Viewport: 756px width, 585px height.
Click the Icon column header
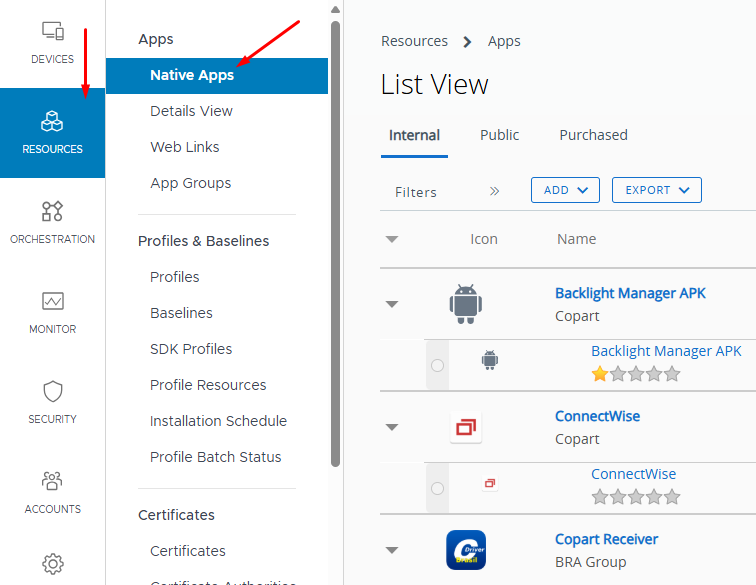[484, 239]
